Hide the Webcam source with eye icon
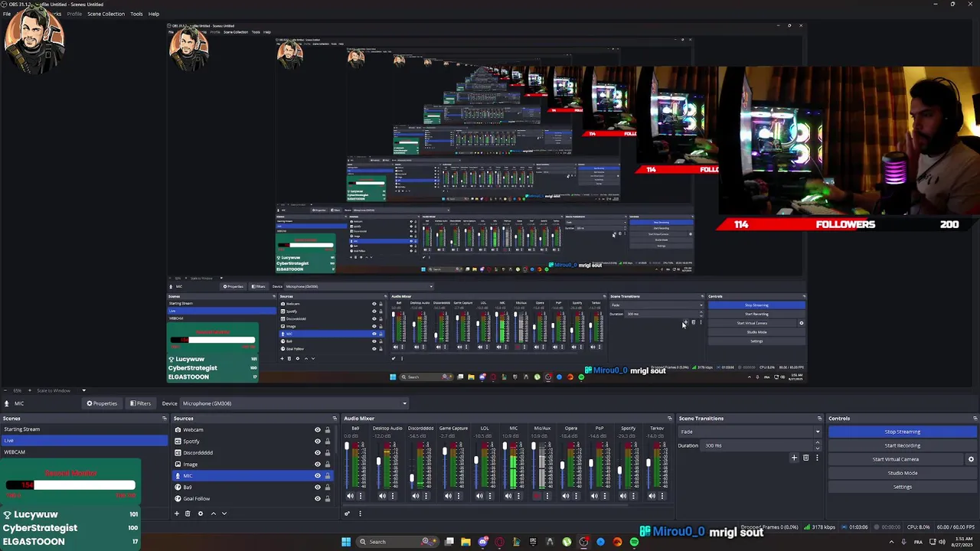 click(318, 430)
